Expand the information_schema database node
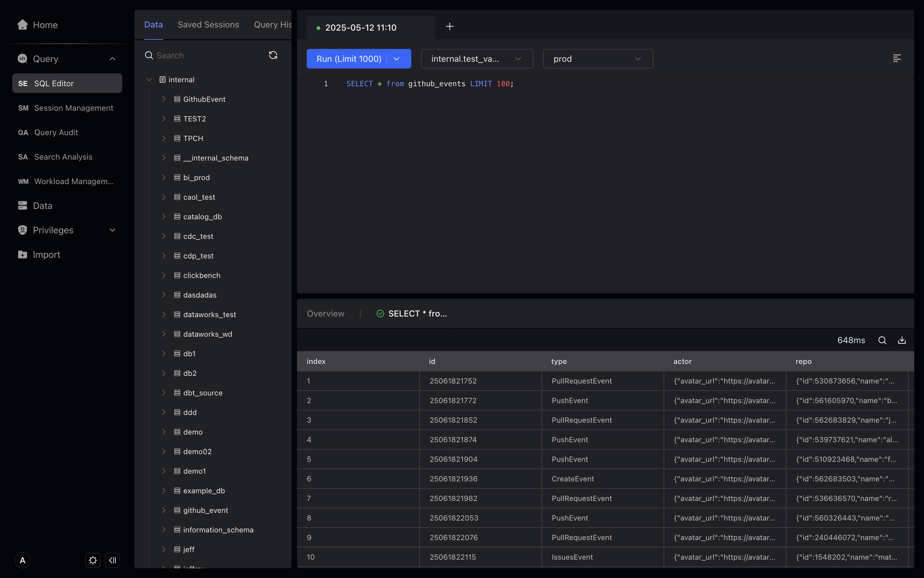 [x=164, y=530]
